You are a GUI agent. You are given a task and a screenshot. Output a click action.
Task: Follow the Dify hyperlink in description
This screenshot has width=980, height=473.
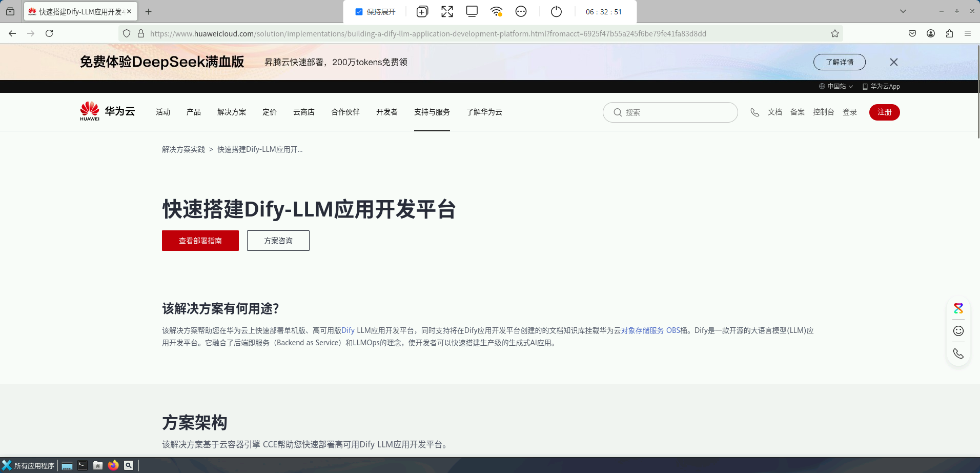pos(348,330)
